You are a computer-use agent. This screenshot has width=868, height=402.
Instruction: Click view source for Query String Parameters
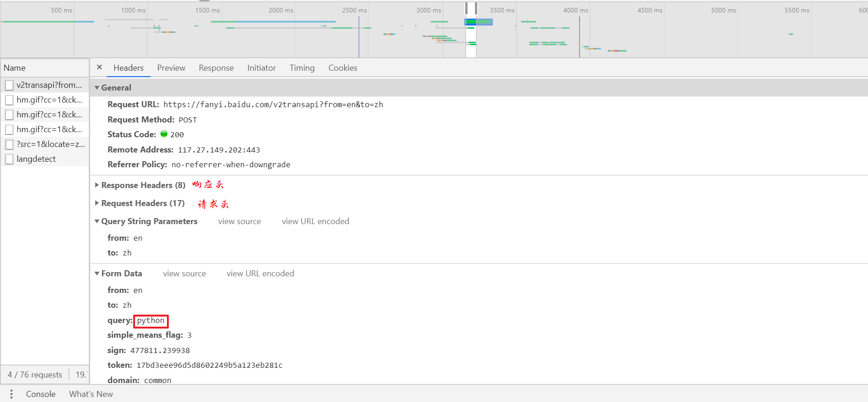tap(240, 221)
